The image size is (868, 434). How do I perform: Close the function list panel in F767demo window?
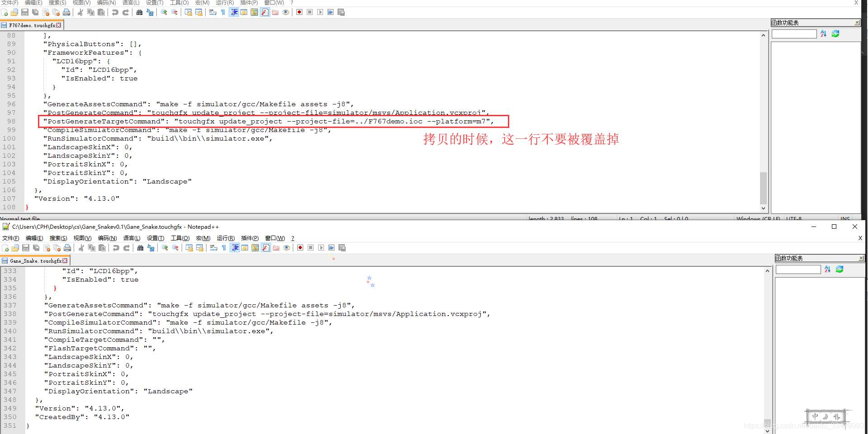(x=857, y=23)
